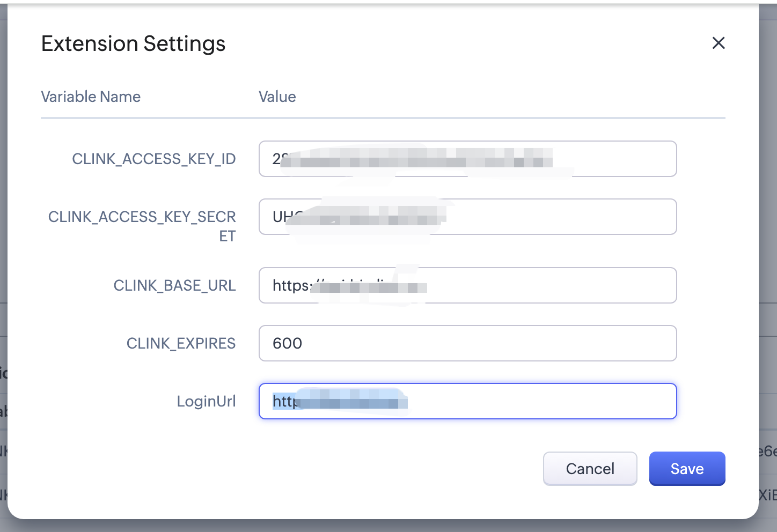This screenshot has height=532, width=777.
Task: Click the CLINK_ACCESS_KEY_ID variable label
Action: pyautogui.click(x=154, y=159)
